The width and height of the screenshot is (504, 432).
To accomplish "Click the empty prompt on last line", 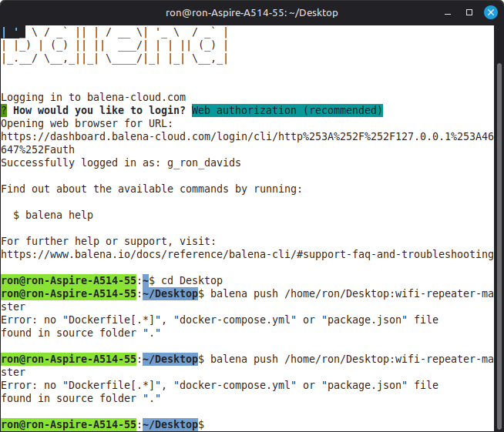I will point(102,424).
